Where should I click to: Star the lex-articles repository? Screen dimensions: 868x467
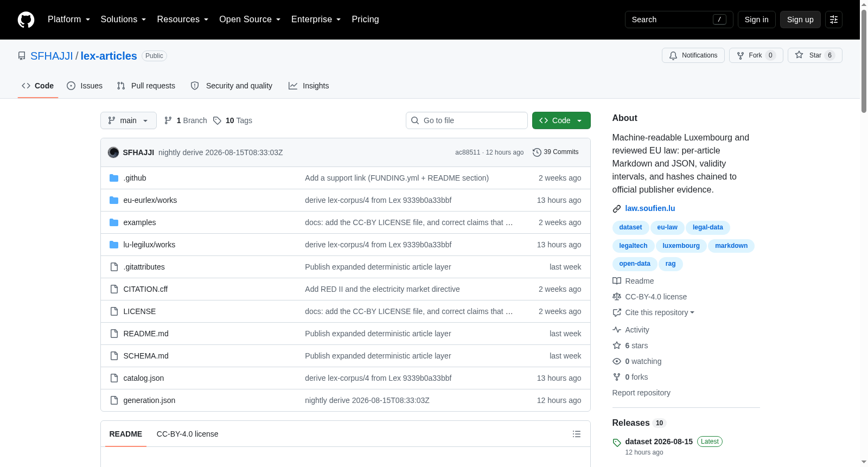(x=815, y=55)
